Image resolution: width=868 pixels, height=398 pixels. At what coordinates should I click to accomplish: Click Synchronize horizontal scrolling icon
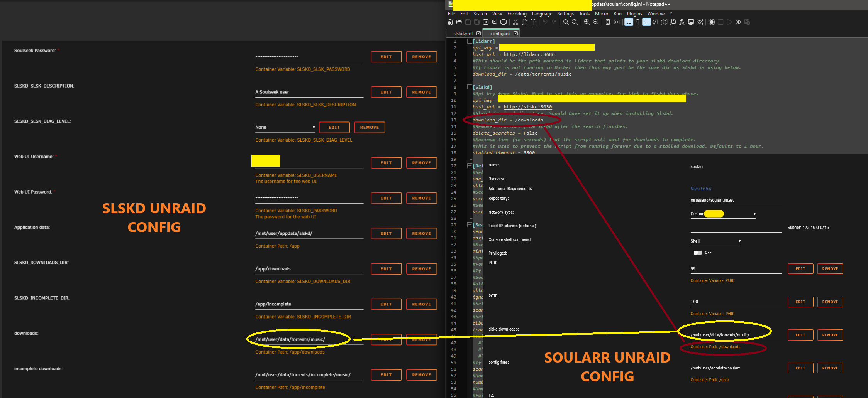[617, 22]
